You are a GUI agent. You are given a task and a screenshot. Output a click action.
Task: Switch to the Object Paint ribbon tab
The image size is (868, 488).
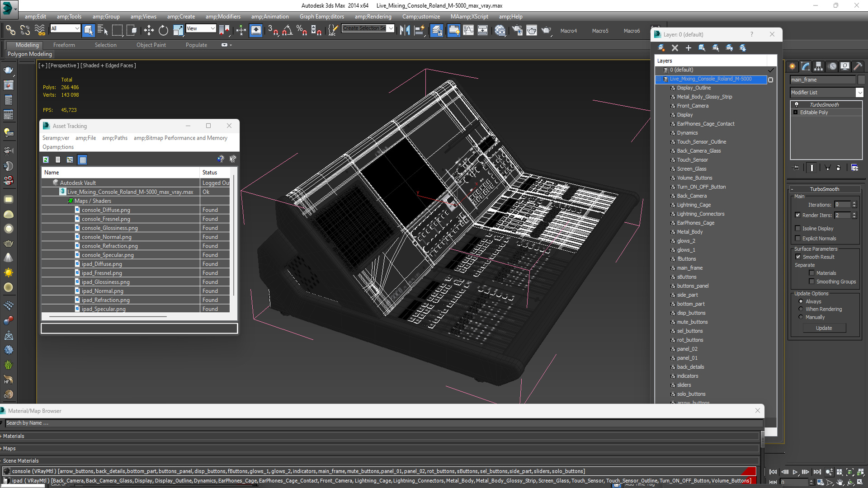[x=151, y=45]
